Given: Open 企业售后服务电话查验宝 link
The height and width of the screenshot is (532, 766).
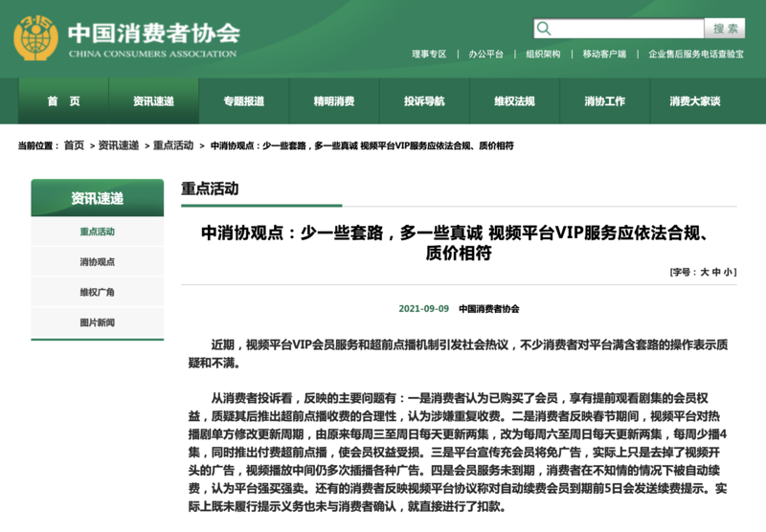Looking at the screenshot, I should tap(696, 55).
